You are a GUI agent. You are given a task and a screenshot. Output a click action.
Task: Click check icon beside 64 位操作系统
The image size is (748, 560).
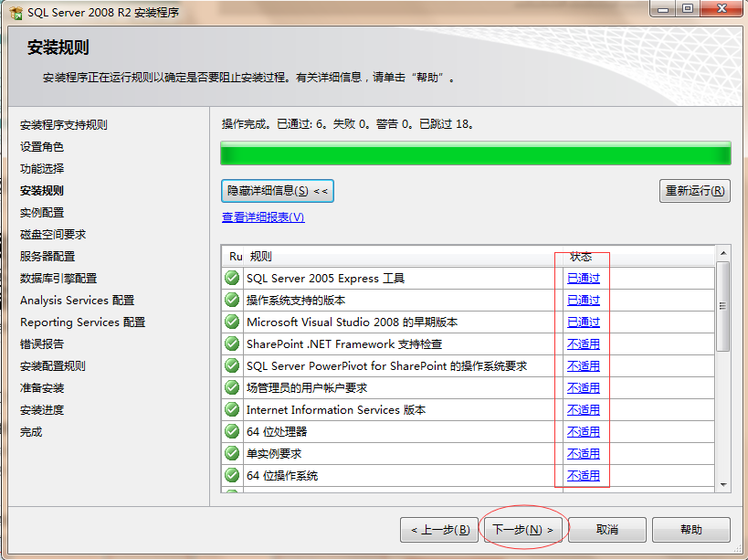pos(232,475)
